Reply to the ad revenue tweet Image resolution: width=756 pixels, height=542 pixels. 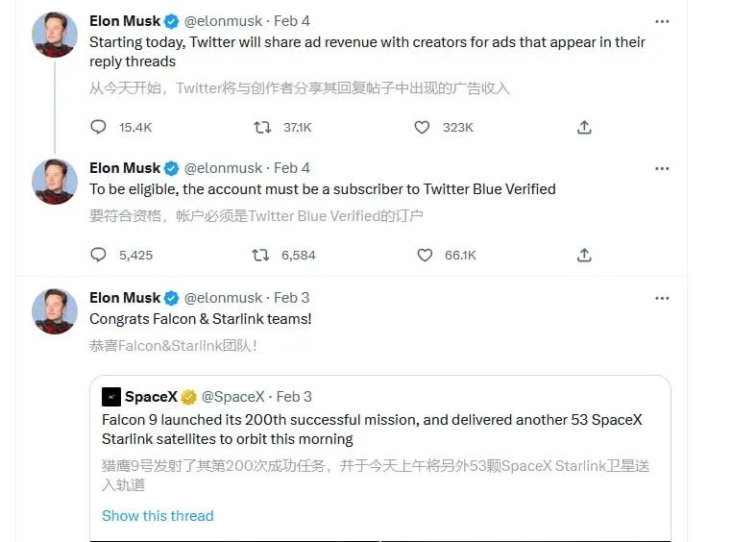point(98,127)
